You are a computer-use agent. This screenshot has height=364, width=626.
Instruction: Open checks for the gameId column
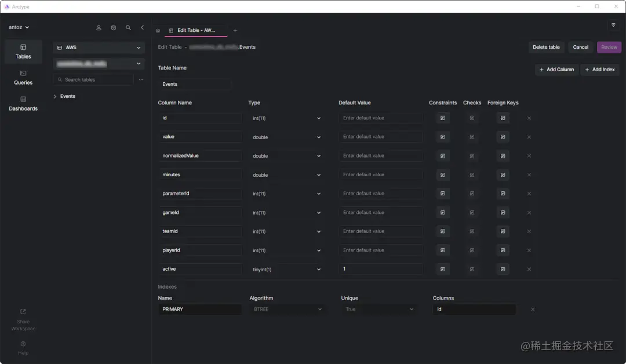pos(472,213)
